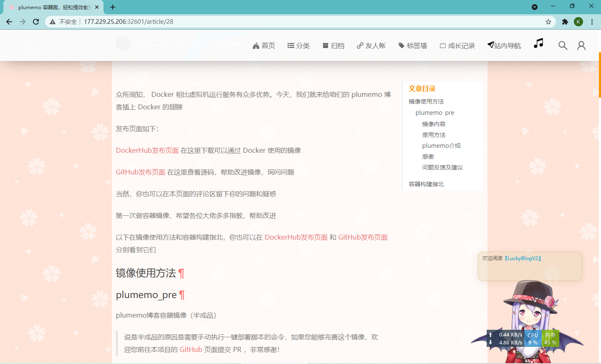Jump to 镜像使用方法 in the contents
Viewport: 601px width, 364px height.
[426, 101]
